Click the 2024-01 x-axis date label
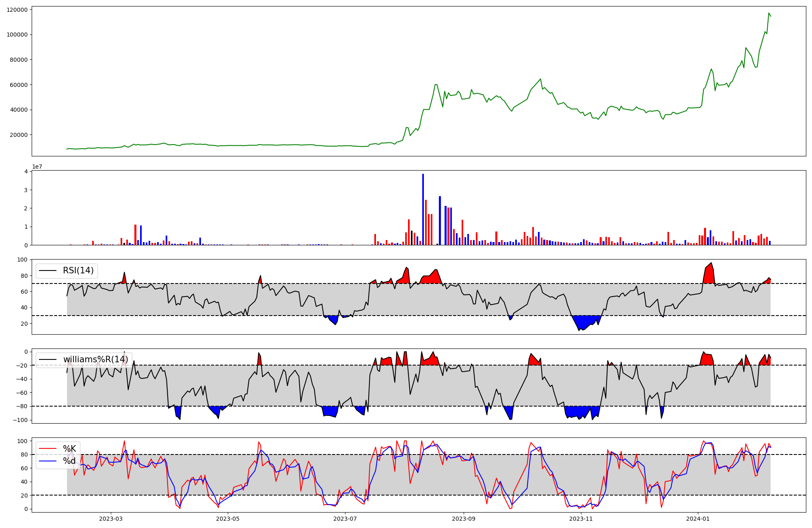This screenshot has width=812, height=528. click(698, 519)
